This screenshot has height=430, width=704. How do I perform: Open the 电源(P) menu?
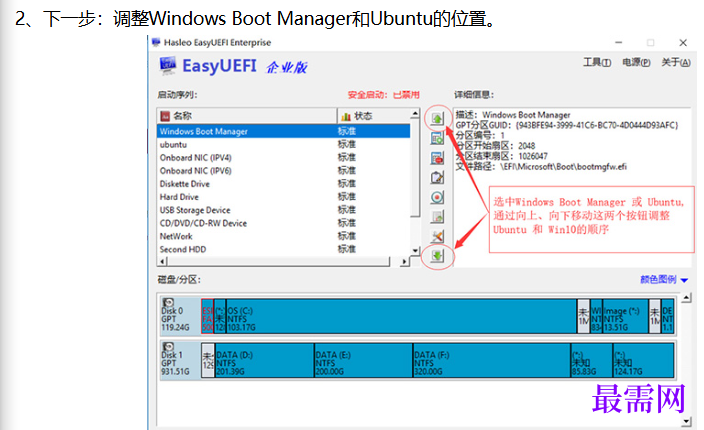(x=636, y=62)
